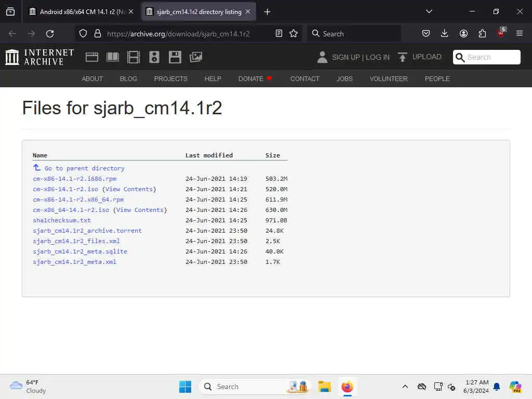Open Internet Archive Video film icon
Screen dimensions: 532x399
click(134, 57)
